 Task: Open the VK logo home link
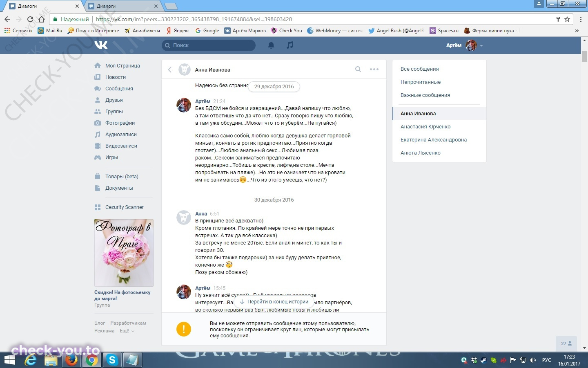[x=101, y=45]
